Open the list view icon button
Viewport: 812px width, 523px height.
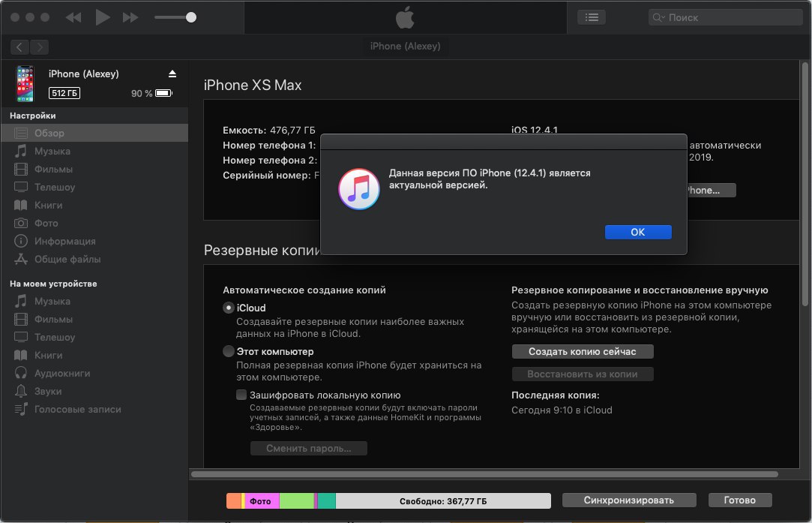pyautogui.click(x=592, y=17)
